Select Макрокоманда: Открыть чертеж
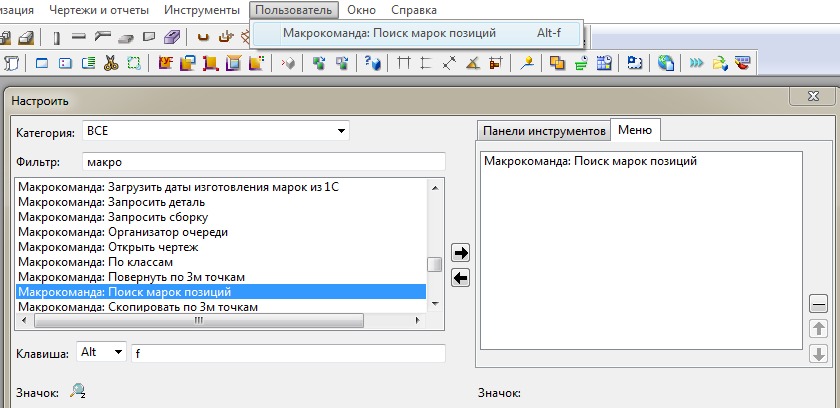The width and height of the screenshot is (840, 408). click(x=222, y=247)
